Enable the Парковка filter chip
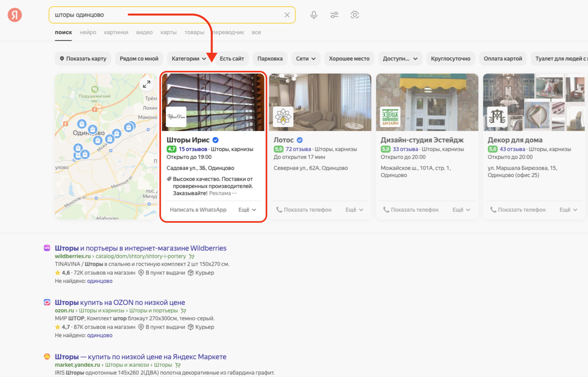The width and height of the screenshot is (588, 377). pos(270,59)
